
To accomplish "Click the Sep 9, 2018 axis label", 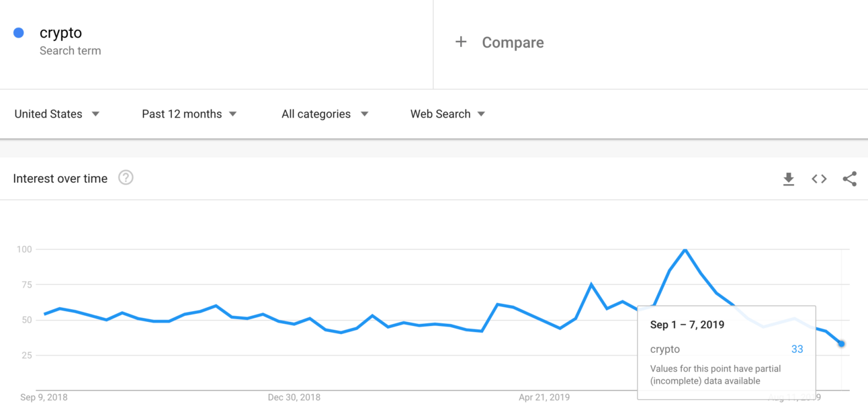I will click(x=44, y=397).
